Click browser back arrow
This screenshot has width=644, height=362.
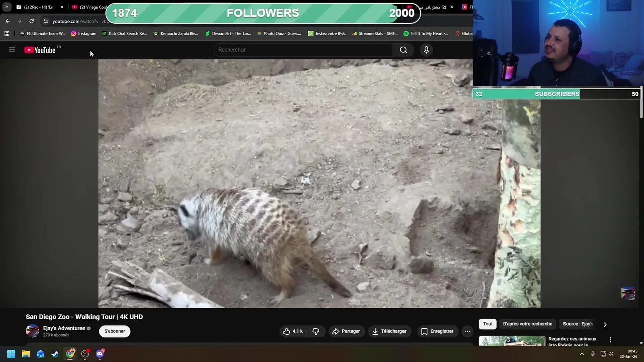pyautogui.click(x=7, y=21)
